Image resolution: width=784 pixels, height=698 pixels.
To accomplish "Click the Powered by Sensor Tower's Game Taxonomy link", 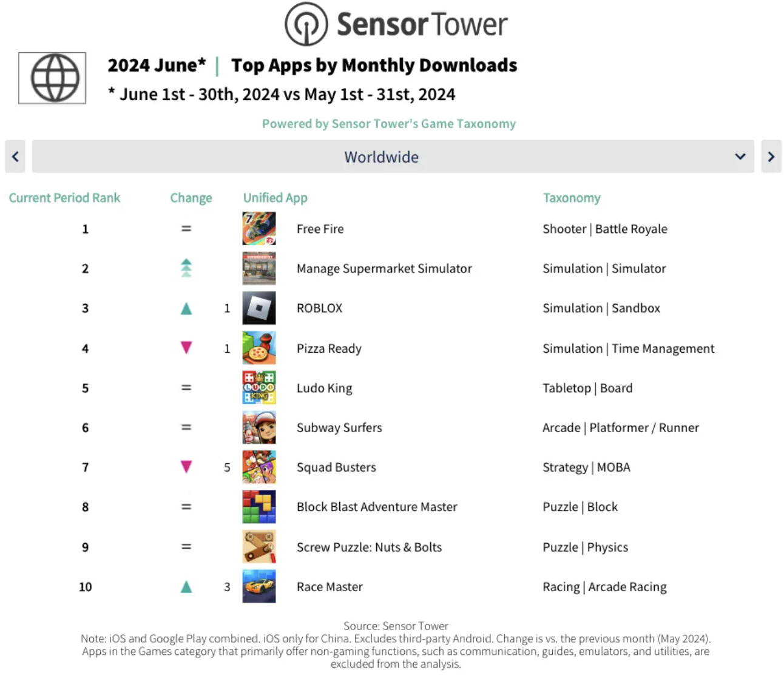I will [x=388, y=124].
